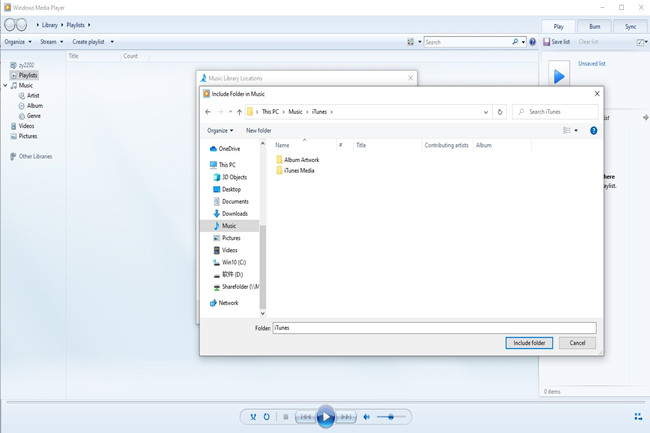Open the Stream menu

tap(51, 42)
